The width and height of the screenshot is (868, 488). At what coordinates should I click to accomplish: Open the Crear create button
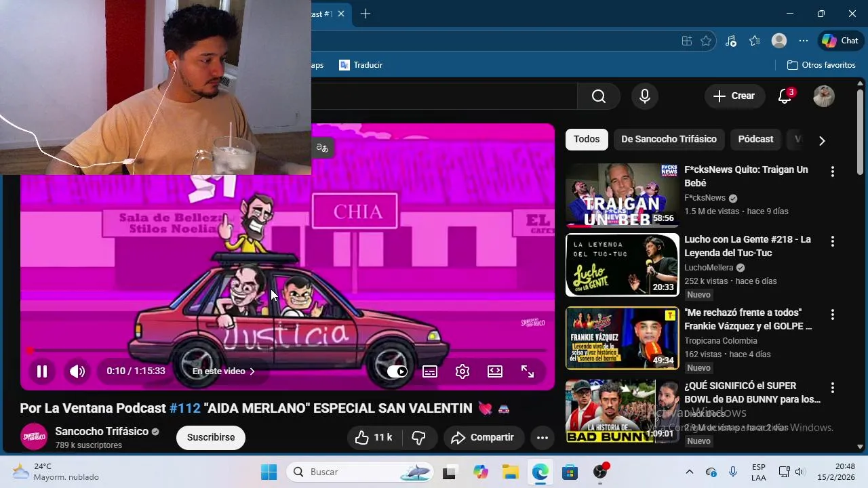coord(734,96)
